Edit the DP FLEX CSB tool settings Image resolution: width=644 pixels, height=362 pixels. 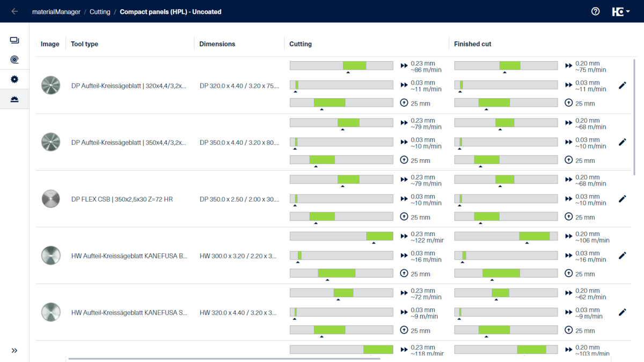(x=623, y=198)
